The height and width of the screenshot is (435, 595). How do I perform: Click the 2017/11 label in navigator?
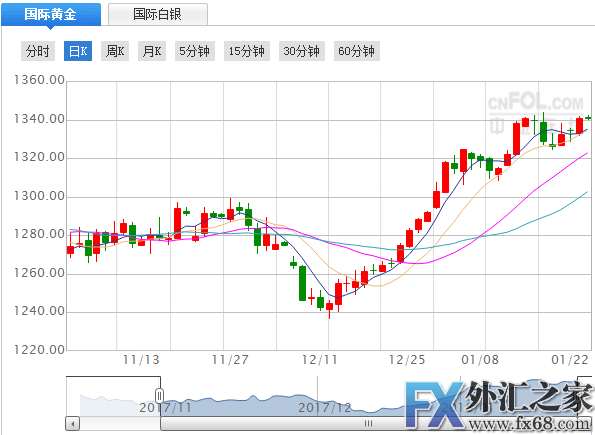click(x=165, y=408)
